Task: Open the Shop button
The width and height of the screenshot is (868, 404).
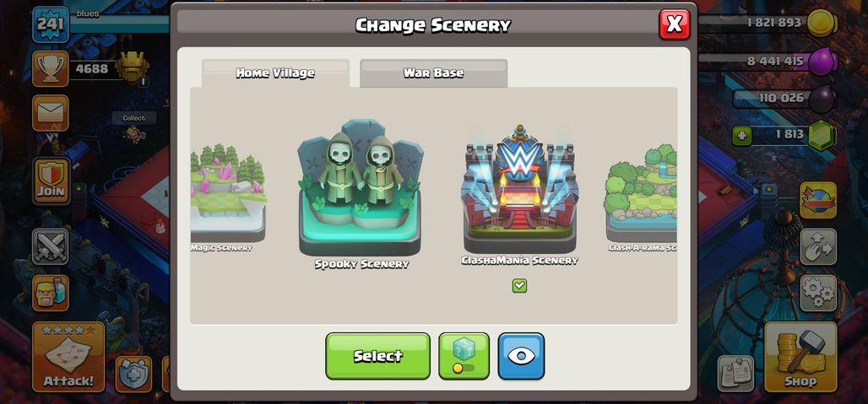Action: pyautogui.click(x=800, y=357)
